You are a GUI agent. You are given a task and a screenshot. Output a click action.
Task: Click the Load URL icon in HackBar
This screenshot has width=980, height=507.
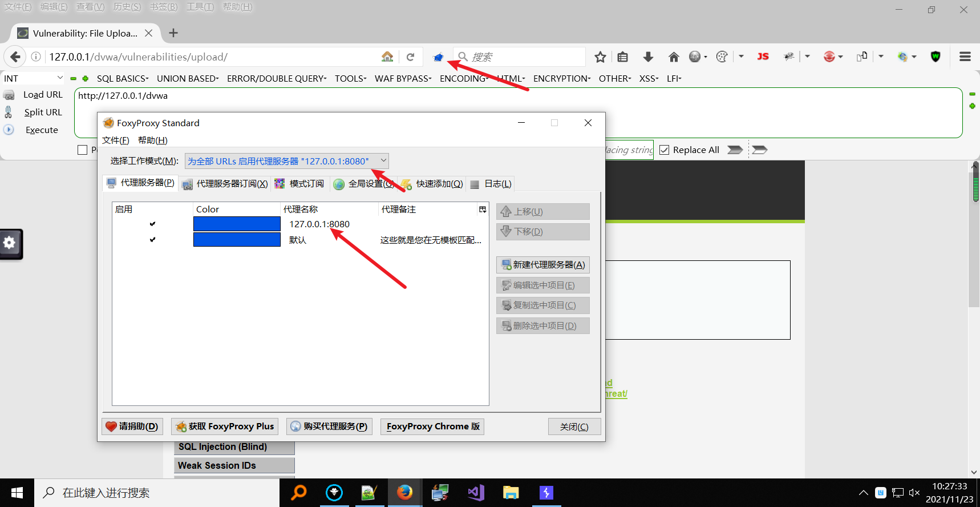coord(9,95)
